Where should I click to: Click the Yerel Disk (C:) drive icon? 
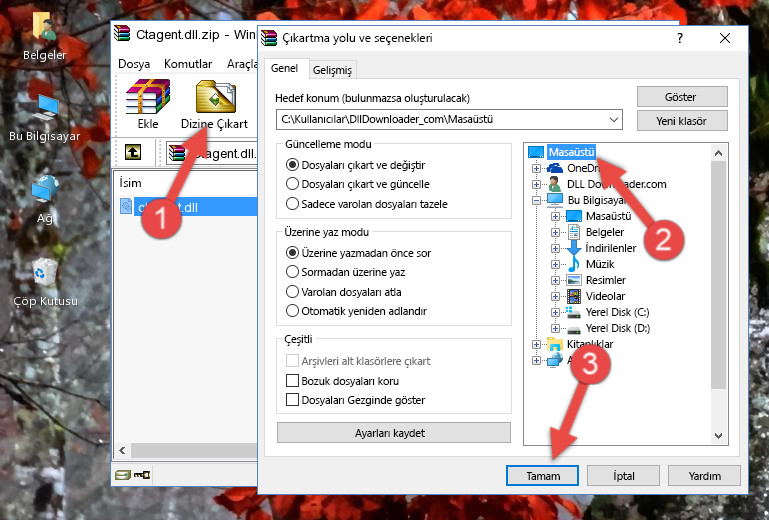(573, 312)
